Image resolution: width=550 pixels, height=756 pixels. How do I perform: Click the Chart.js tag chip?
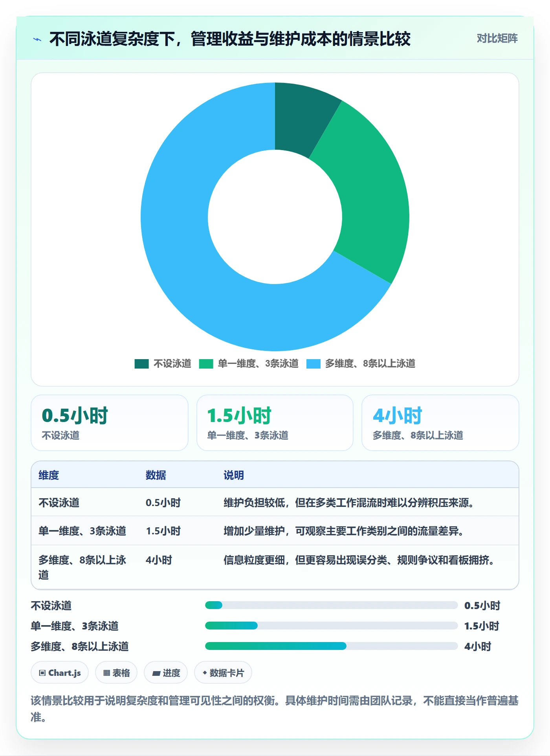[60, 673]
